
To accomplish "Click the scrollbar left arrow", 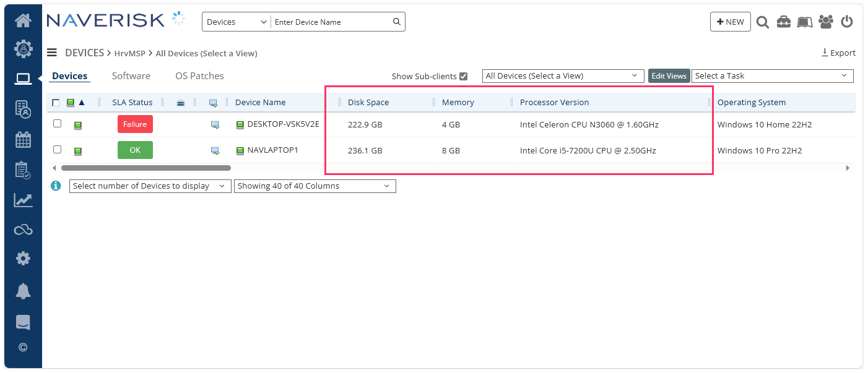I will 54,168.
